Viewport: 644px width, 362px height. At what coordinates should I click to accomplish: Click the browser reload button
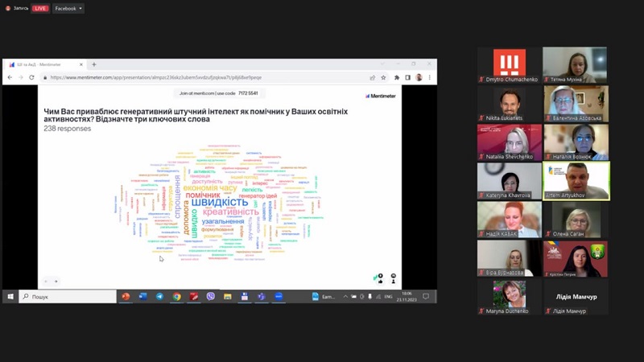(x=31, y=77)
